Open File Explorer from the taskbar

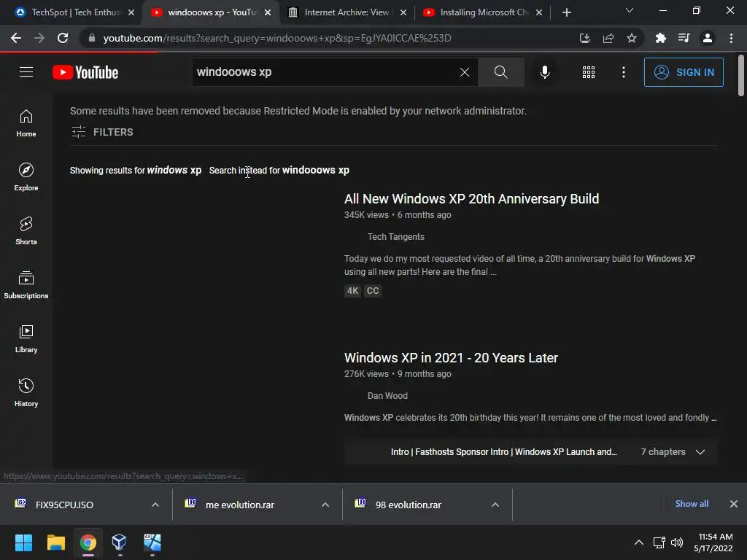55,542
